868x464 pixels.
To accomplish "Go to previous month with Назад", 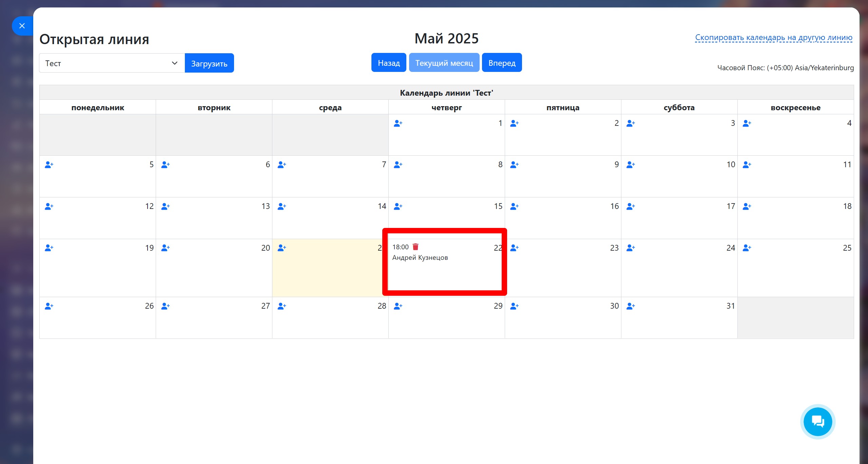I will (388, 63).
